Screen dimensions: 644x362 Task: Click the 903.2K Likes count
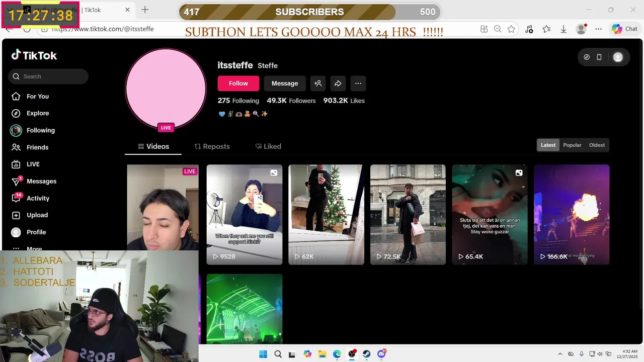coord(344,101)
